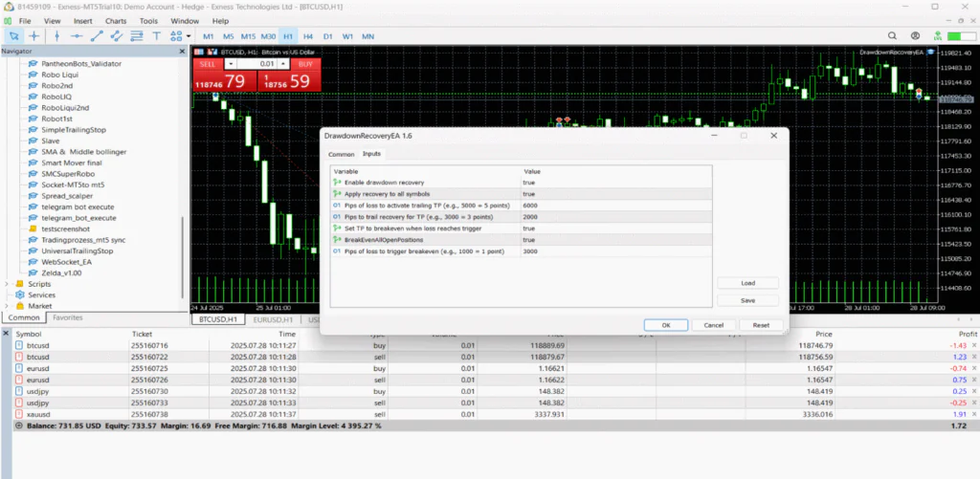This screenshot has width=980, height=479.
Task: Select PantheonBots_Validator expert in Navigator
Action: (x=81, y=64)
